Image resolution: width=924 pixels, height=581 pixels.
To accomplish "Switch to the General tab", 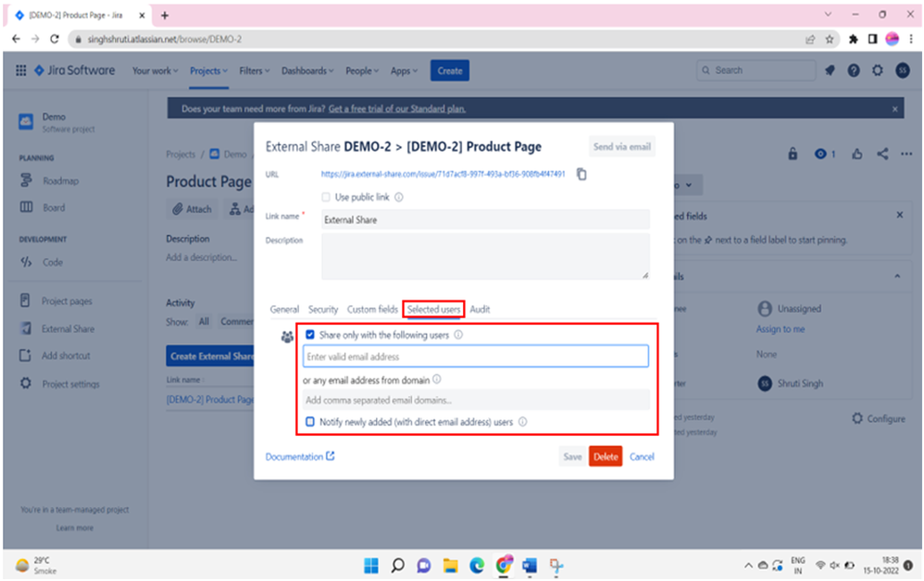I will [x=284, y=310].
